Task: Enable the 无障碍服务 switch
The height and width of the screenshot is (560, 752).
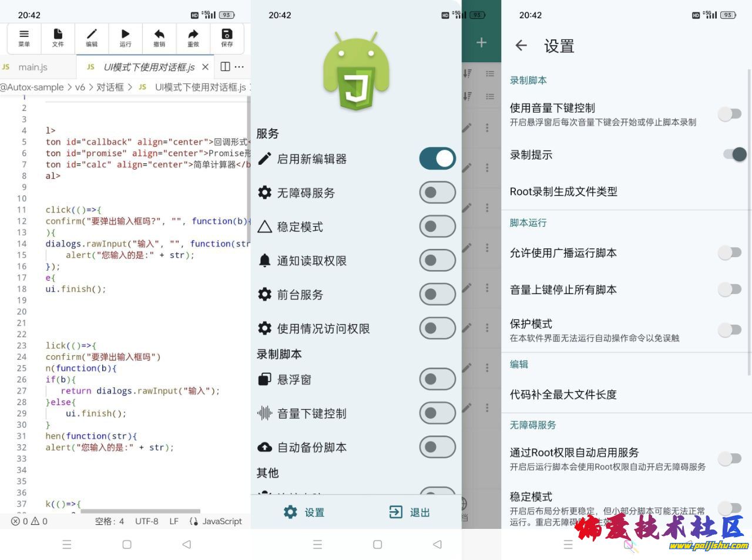Action: (x=437, y=193)
